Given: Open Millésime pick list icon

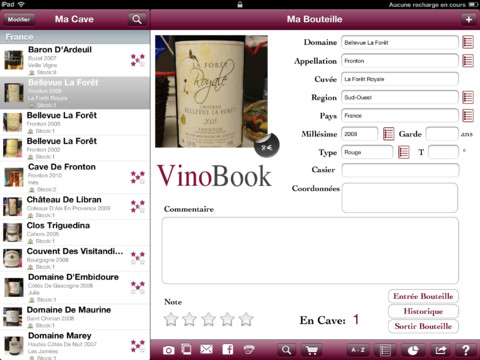Looking at the screenshot, I should 389,134.
